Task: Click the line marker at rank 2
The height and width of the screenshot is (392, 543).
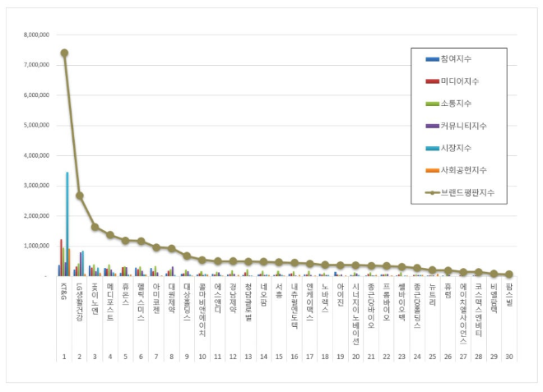Action: [80, 196]
